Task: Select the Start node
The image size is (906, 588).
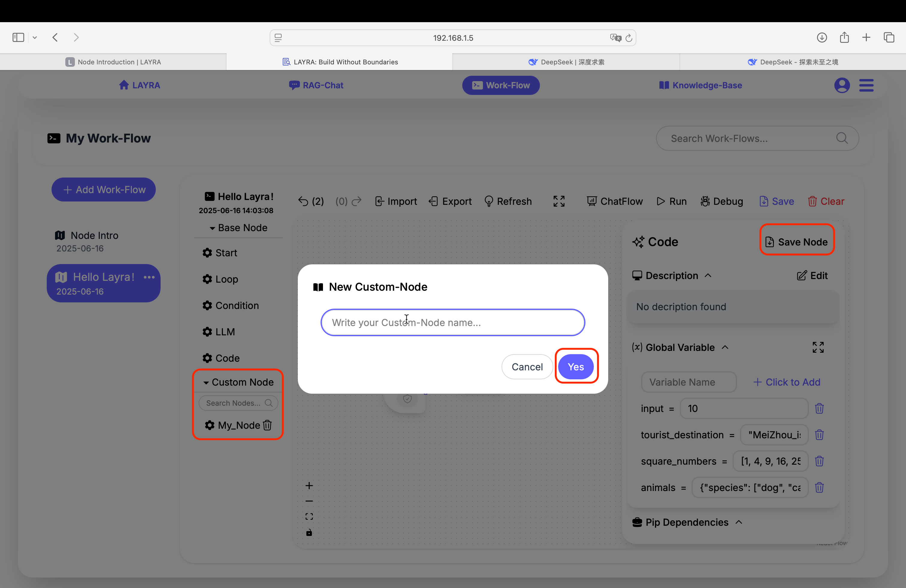Action: pyautogui.click(x=220, y=253)
